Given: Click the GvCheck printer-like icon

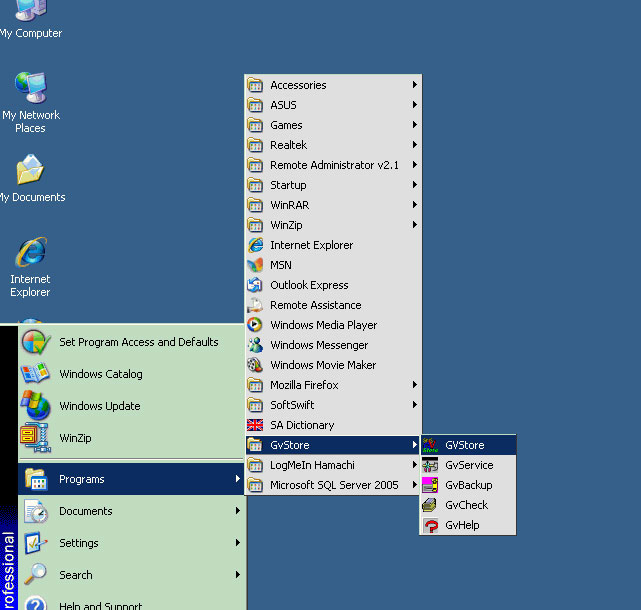Looking at the screenshot, I should point(430,505).
